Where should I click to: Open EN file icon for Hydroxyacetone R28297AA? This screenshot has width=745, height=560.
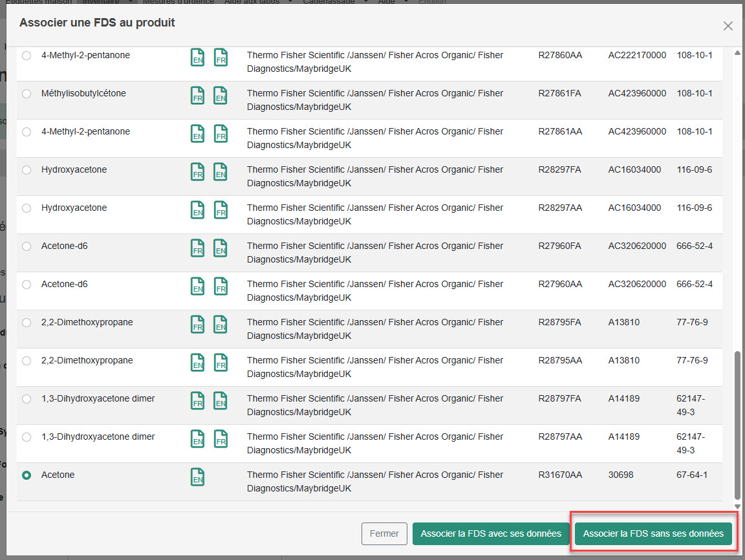pos(197,210)
